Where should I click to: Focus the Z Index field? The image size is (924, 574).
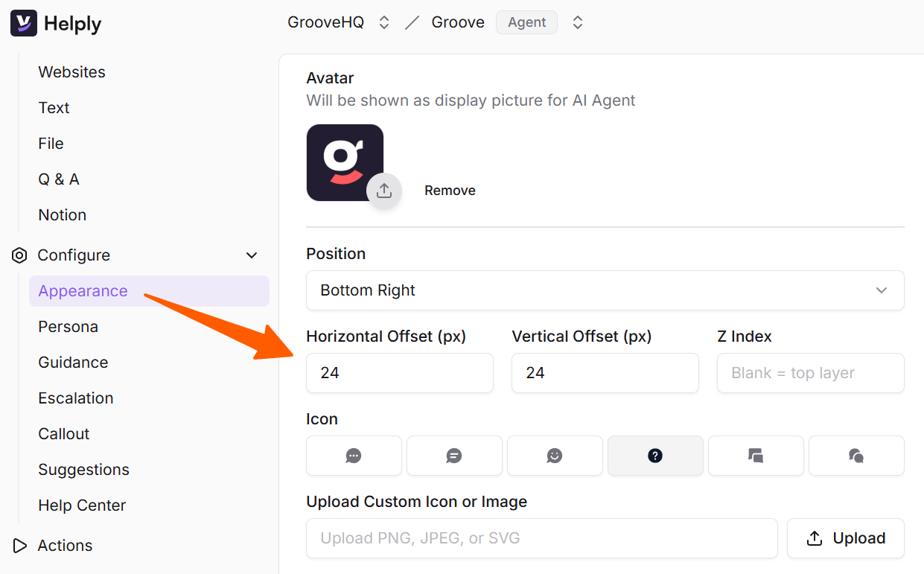pyautogui.click(x=810, y=373)
